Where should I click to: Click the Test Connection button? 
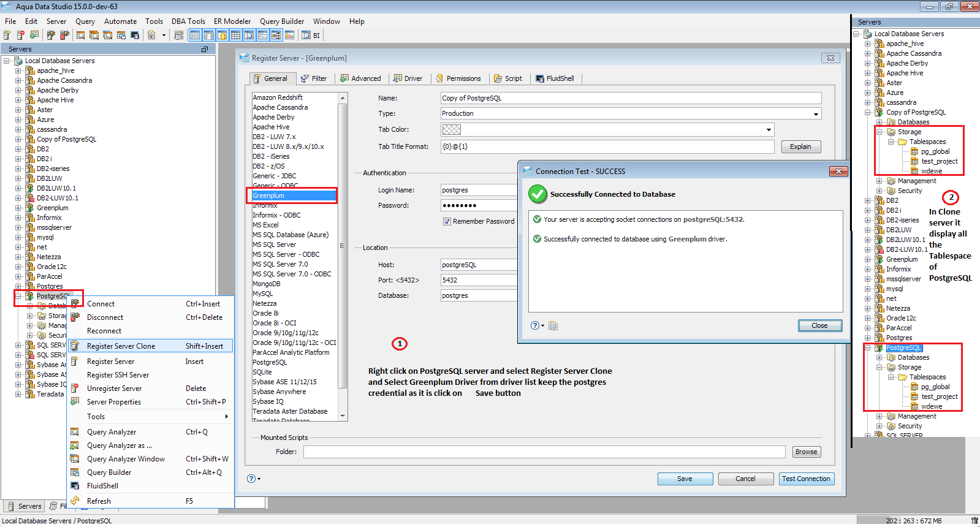tap(806, 479)
